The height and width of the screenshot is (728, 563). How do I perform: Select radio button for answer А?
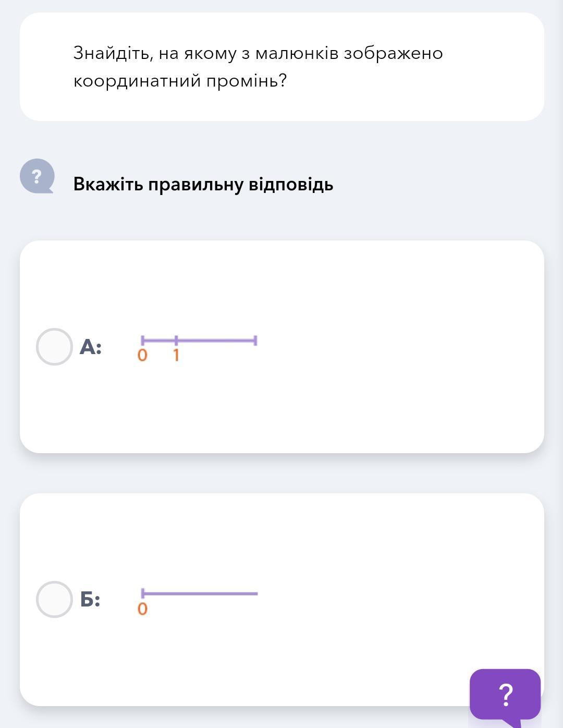[x=54, y=347]
